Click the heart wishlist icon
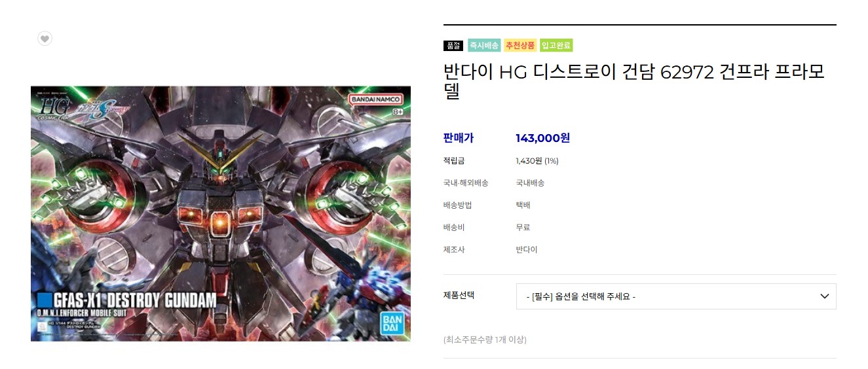The image size is (868, 369). click(45, 39)
